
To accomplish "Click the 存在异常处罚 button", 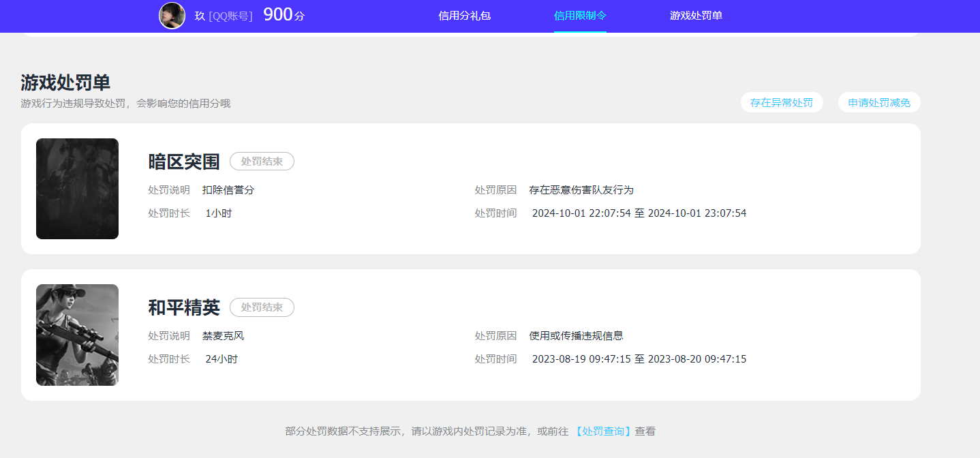I will click(781, 103).
